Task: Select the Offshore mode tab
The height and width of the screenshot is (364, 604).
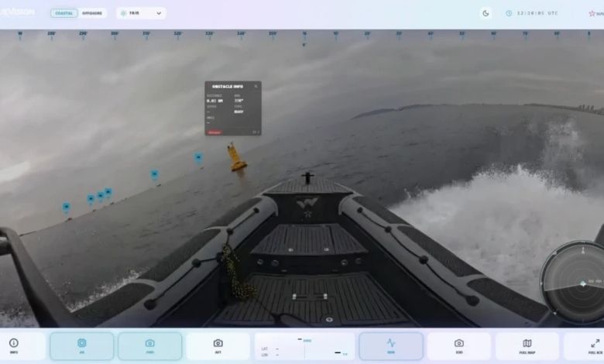Action: click(x=92, y=13)
